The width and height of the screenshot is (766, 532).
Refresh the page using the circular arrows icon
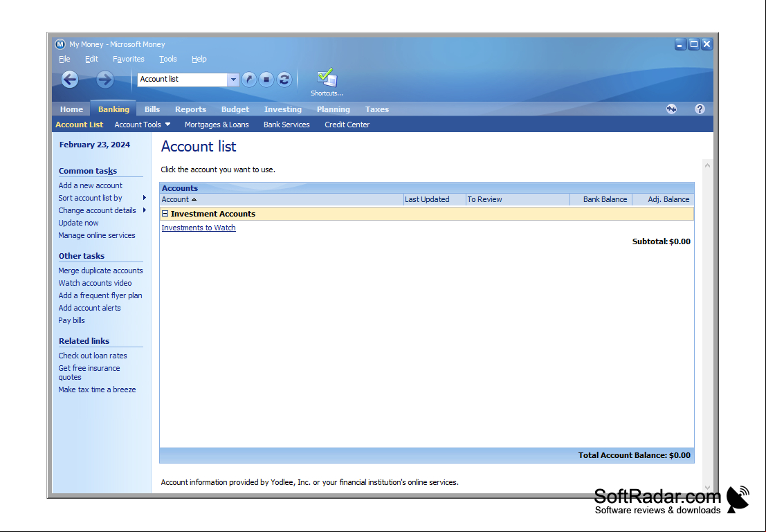tap(284, 79)
